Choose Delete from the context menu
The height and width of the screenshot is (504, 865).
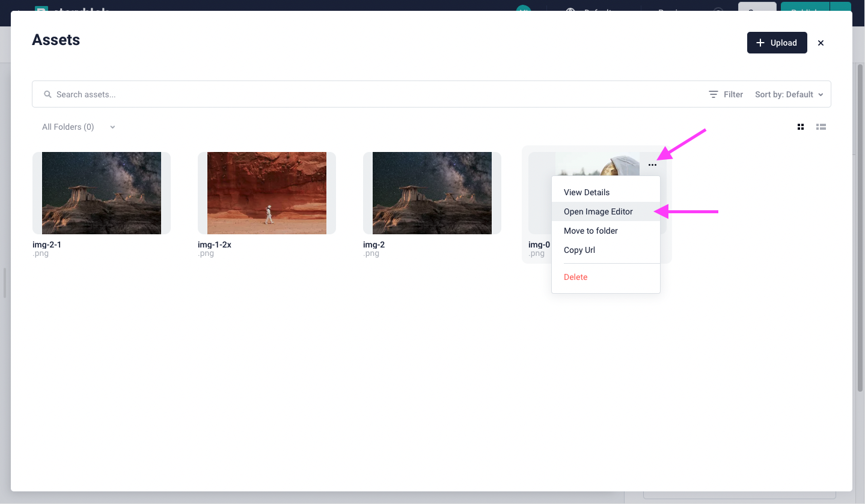[x=606, y=277]
